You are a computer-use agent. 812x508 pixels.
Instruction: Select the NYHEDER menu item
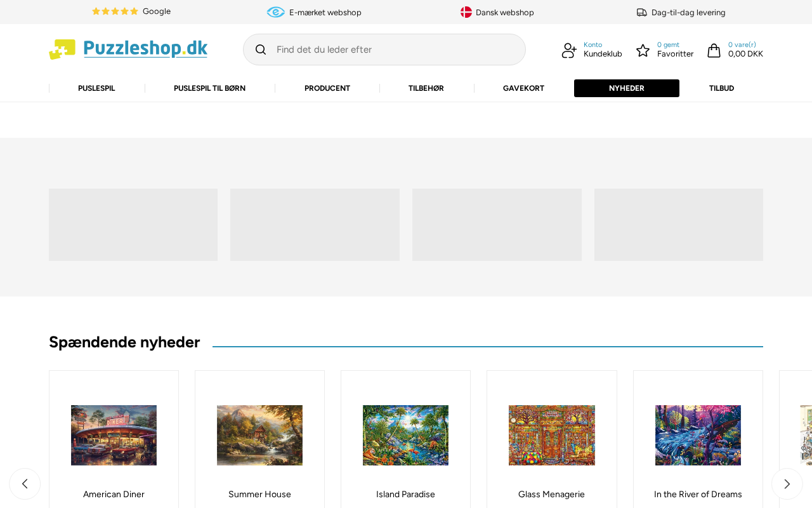(627, 88)
